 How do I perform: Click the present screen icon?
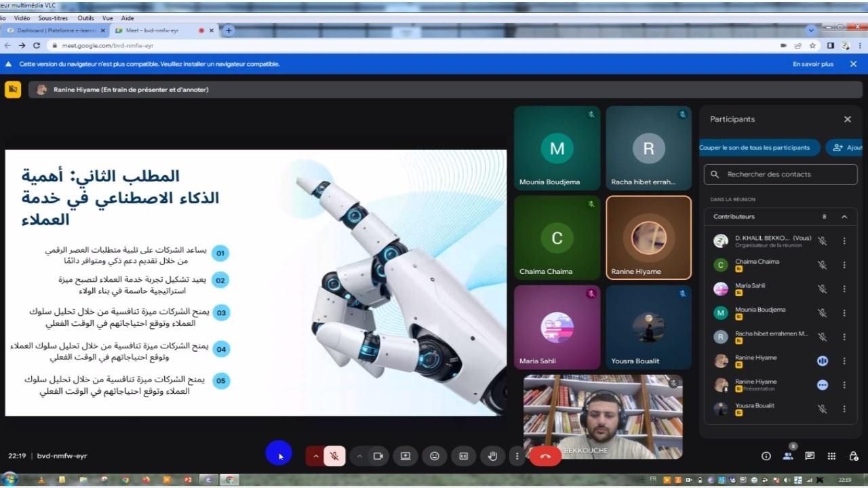point(406,456)
